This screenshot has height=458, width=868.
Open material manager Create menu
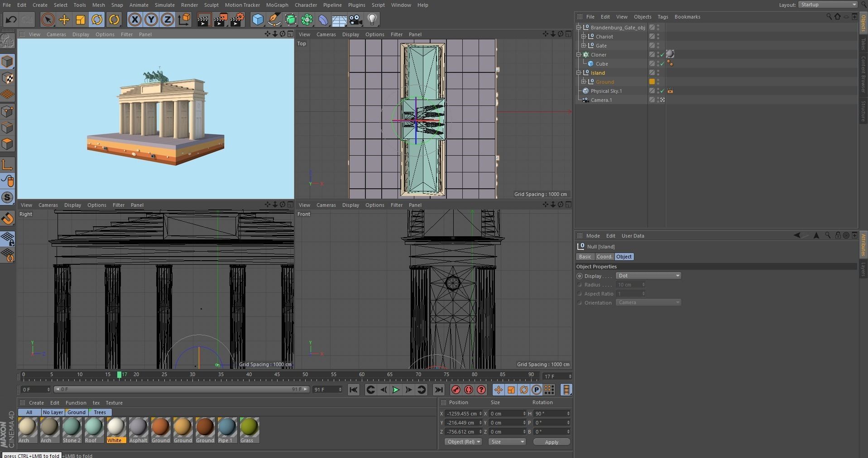pos(36,403)
